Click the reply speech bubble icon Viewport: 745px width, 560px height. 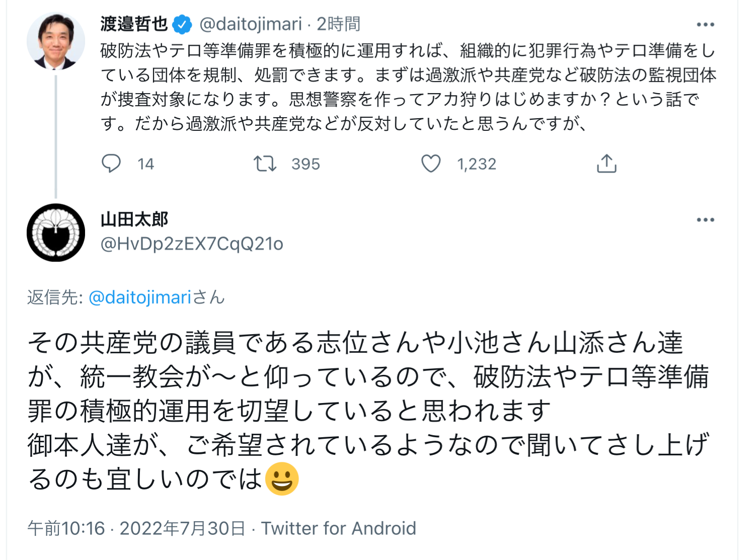(111, 164)
